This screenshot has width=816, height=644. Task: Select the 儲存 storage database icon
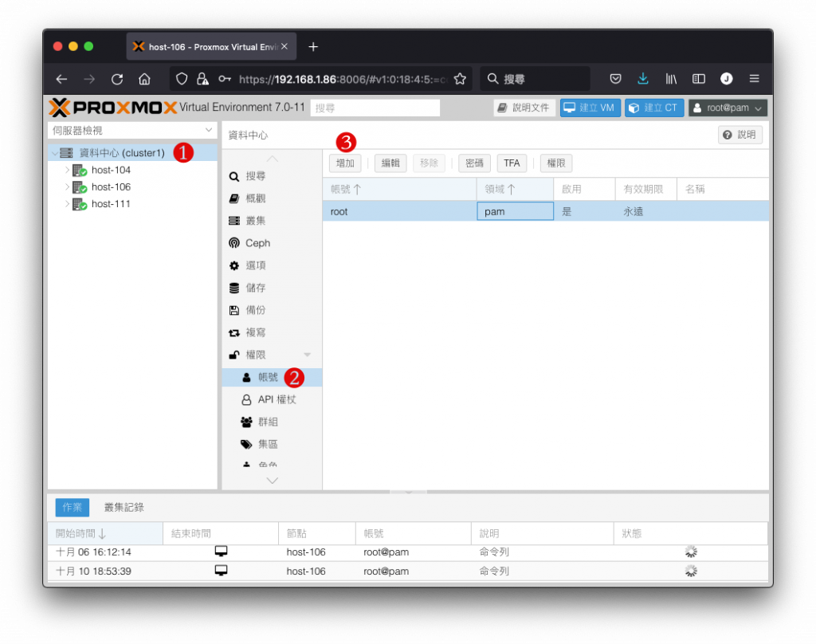[x=234, y=288]
